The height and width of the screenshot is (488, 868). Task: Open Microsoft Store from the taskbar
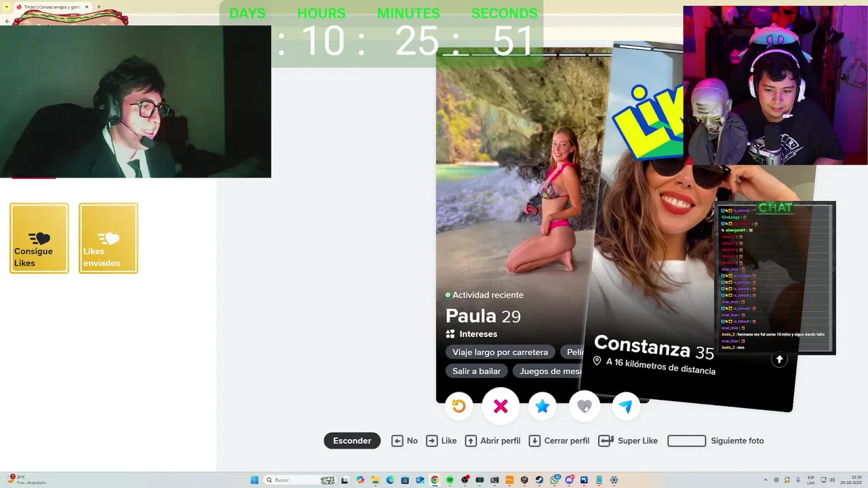pos(405,480)
